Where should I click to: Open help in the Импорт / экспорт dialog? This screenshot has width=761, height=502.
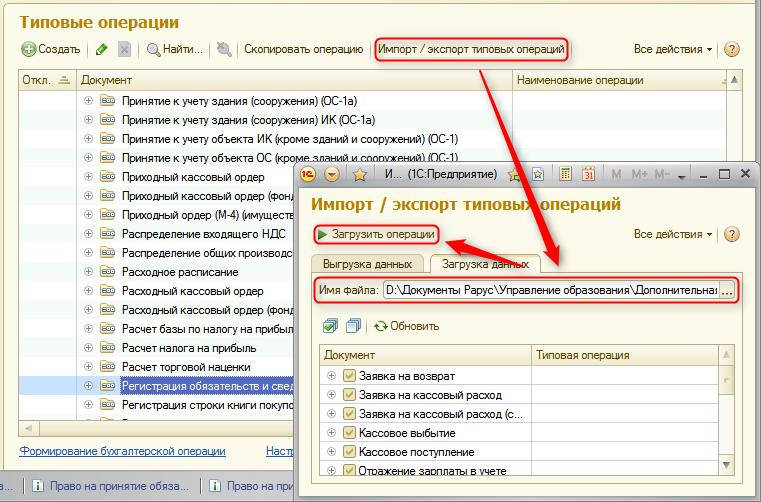tap(731, 234)
